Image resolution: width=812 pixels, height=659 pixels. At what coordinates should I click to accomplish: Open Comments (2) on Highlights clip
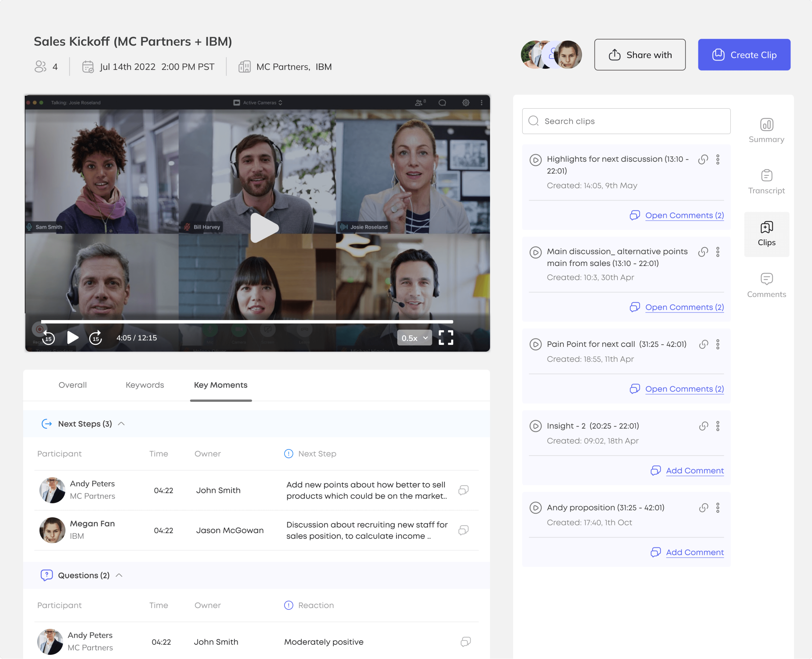677,215
